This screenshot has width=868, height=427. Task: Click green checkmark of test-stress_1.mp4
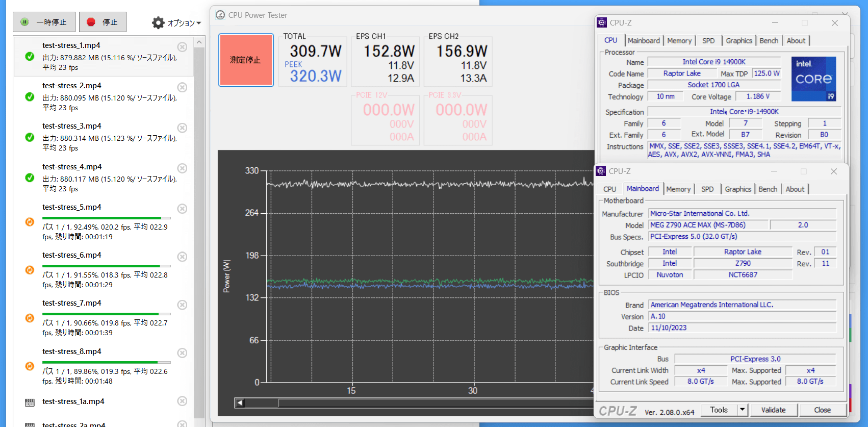[30, 56]
